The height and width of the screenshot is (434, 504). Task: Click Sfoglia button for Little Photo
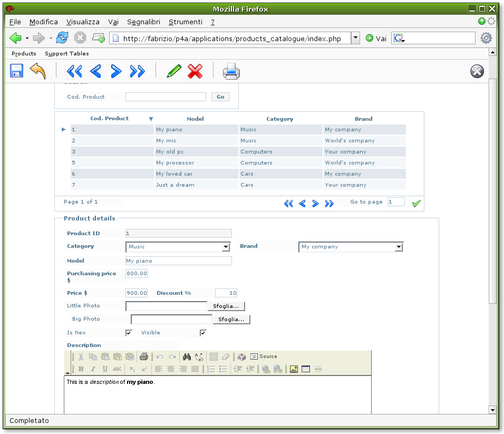[226, 306]
